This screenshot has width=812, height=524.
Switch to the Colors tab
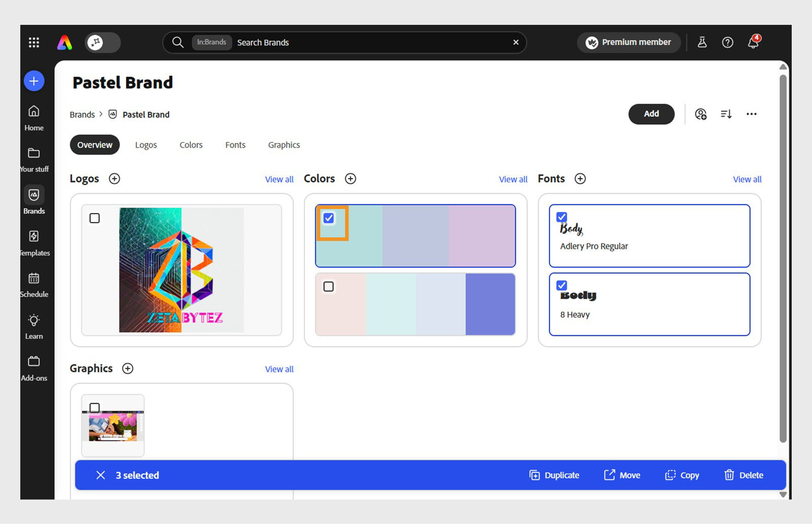point(191,145)
